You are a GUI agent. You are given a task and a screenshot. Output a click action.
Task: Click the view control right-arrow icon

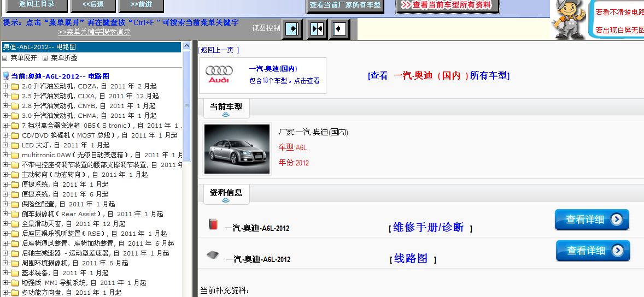[292, 29]
